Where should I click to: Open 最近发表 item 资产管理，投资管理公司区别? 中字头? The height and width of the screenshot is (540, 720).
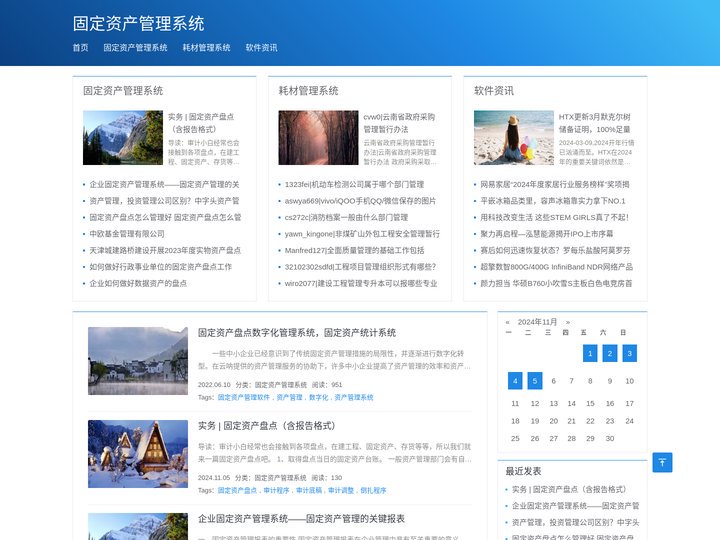(x=575, y=522)
